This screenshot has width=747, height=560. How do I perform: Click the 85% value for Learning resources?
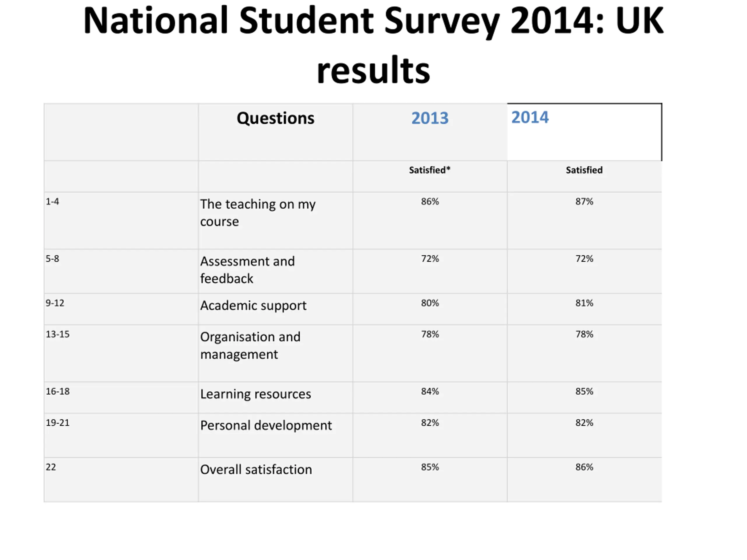584,391
